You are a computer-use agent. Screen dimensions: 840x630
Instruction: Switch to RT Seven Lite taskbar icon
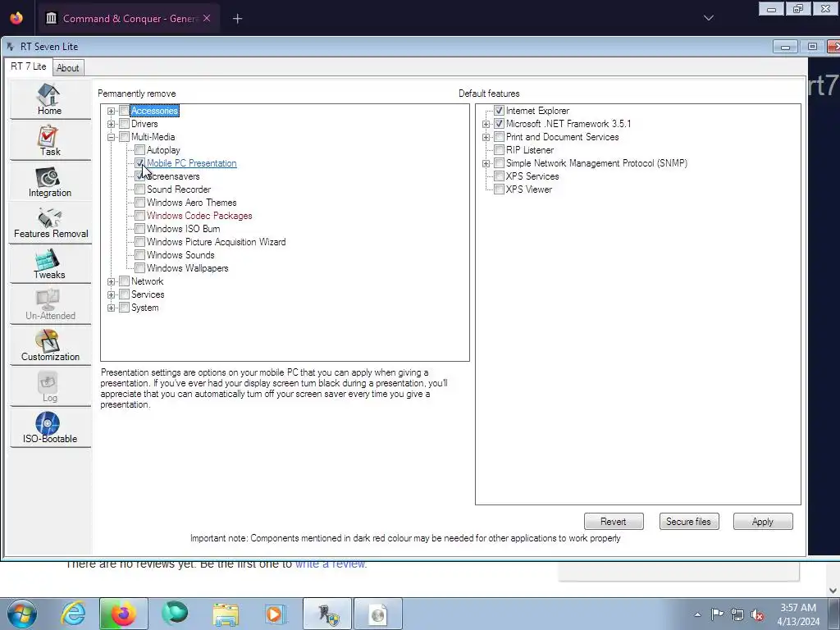point(327,614)
